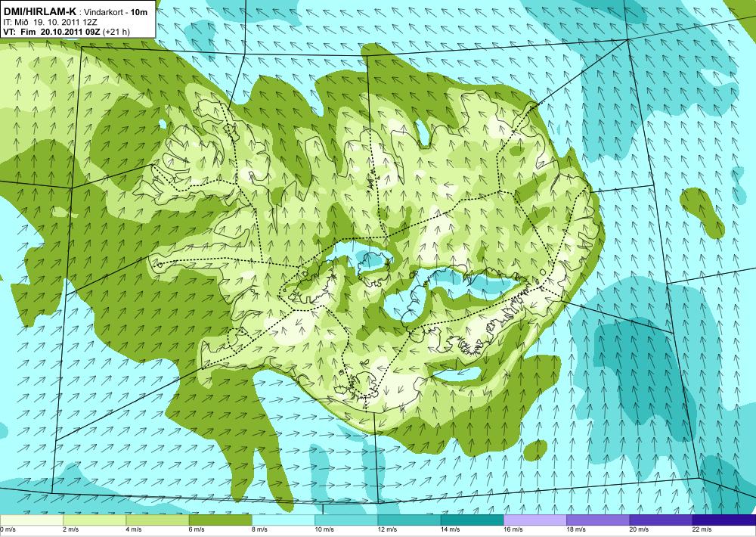Click the "IT: Mið 19. 10. 2011 12Z" line

pos(50,22)
